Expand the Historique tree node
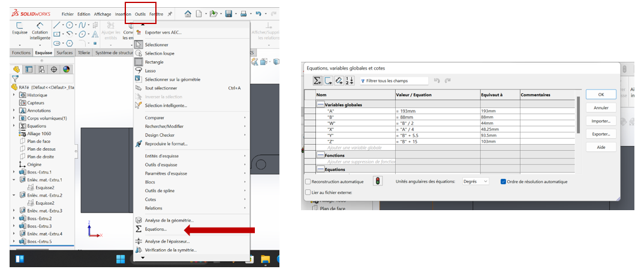Viewport: 644px width, 275px height. point(14,95)
